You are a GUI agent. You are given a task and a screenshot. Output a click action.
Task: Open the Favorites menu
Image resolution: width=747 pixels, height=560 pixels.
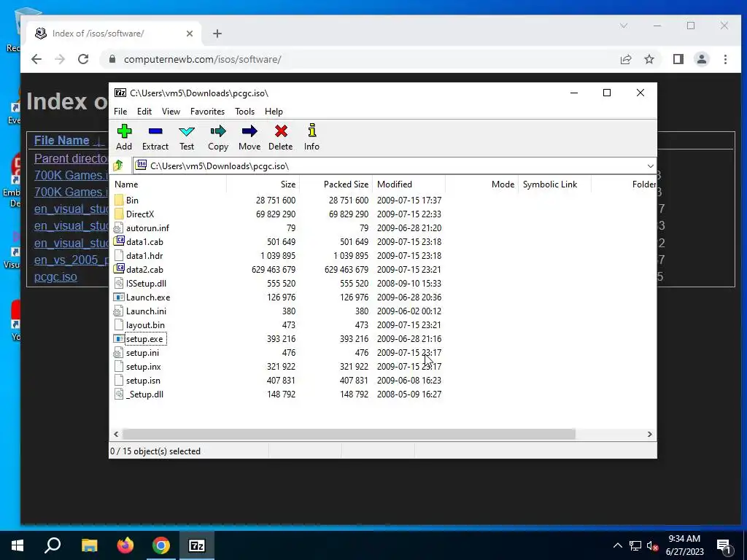(x=207, y=112)
